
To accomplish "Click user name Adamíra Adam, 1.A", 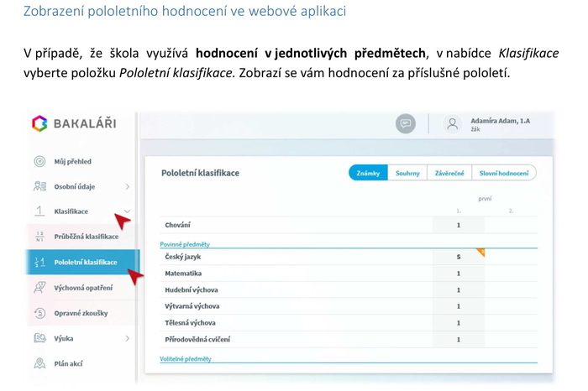I will (501, 121).
